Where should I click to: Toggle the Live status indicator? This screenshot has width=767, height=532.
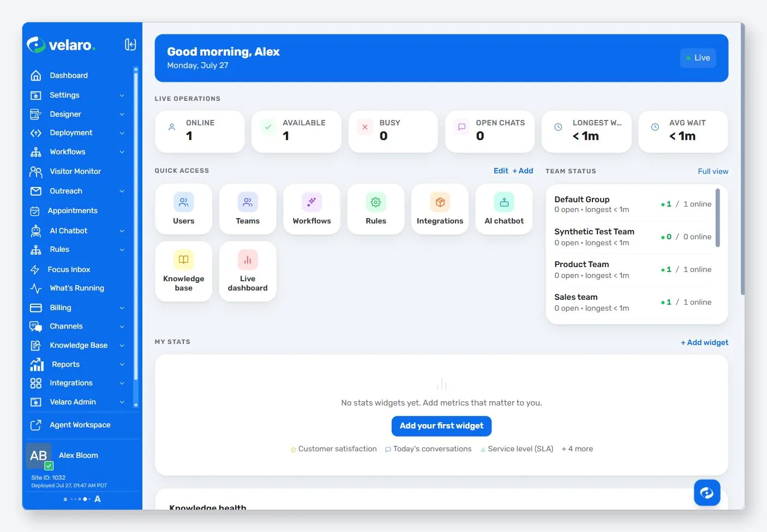coord(698,58)
